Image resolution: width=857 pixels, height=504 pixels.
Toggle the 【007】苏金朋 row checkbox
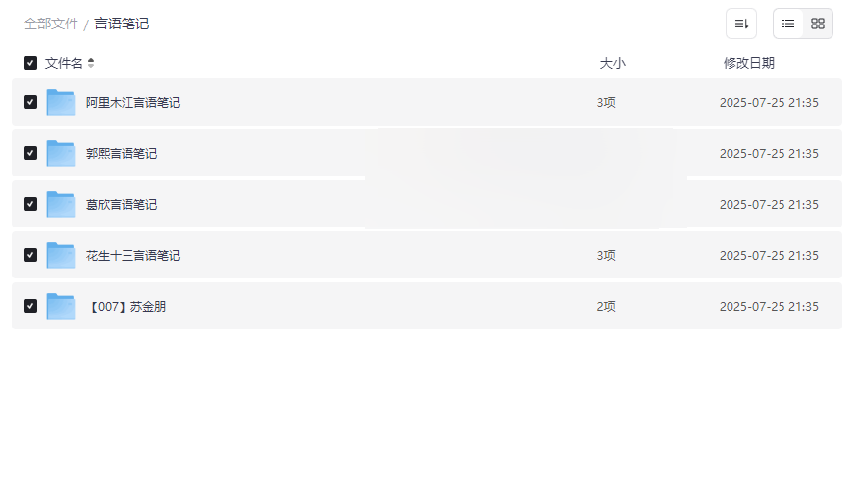[30, 306]
